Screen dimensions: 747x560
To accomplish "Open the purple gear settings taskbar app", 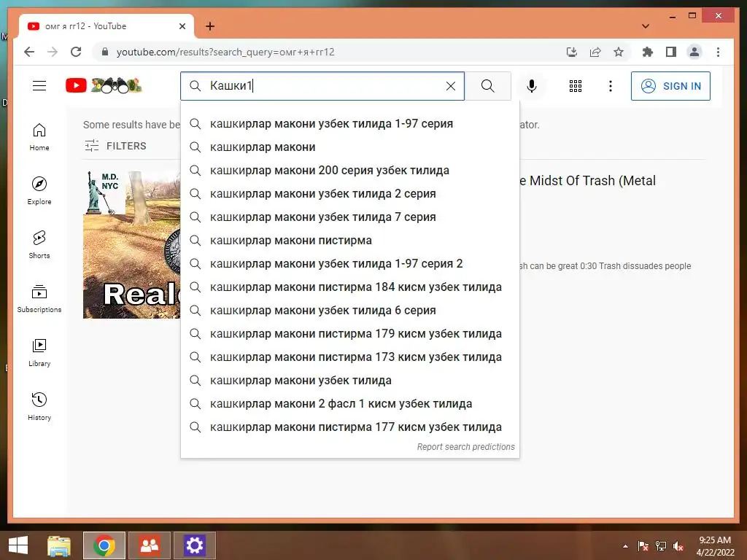I will click(194, 545).
